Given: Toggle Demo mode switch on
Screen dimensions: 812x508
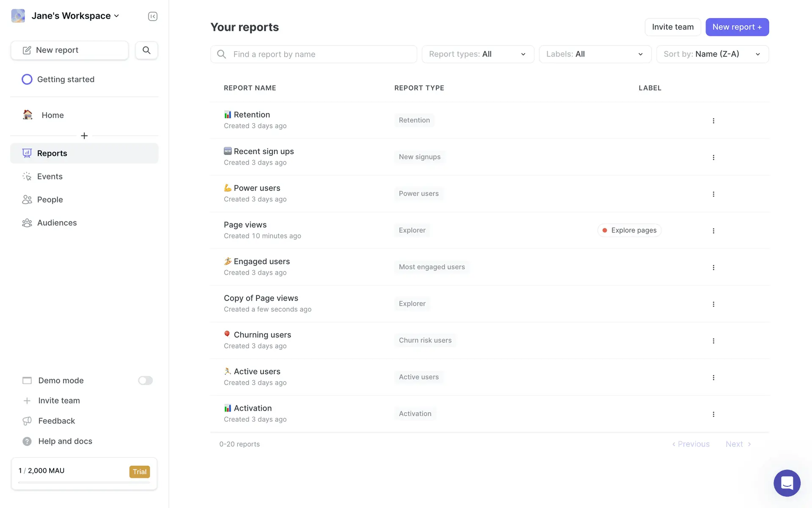Looking at the screenshot, I should (x=145, y=381).
